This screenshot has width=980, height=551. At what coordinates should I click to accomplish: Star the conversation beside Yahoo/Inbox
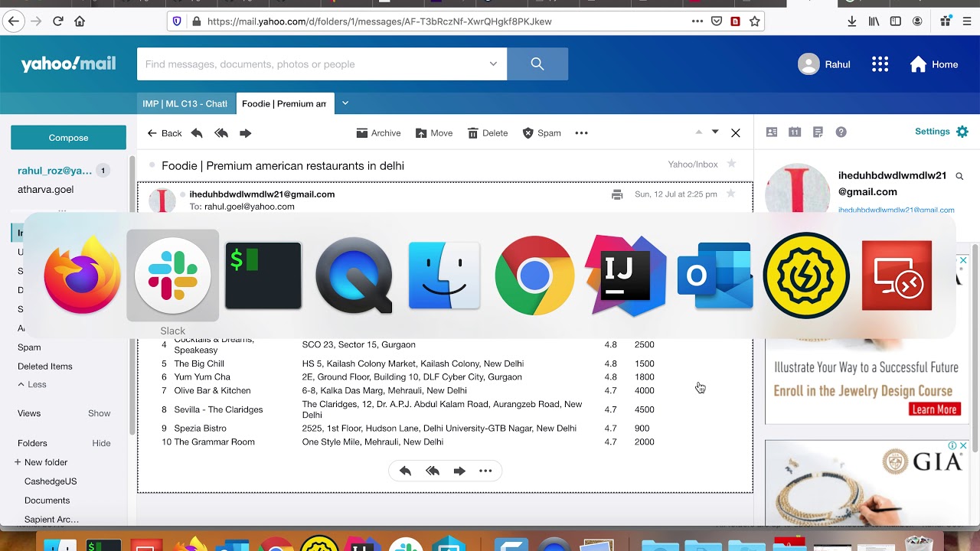coord(731,164)
